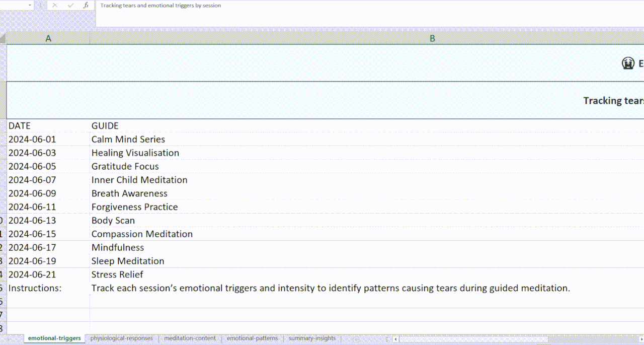The width and height of the screenshot is (644, 345).
Task: Select the Inner Child Meditation cell
Action: (367, 180)
